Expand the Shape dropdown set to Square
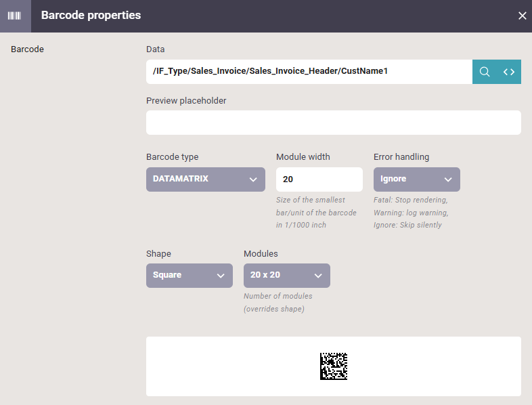 (190, 276)
